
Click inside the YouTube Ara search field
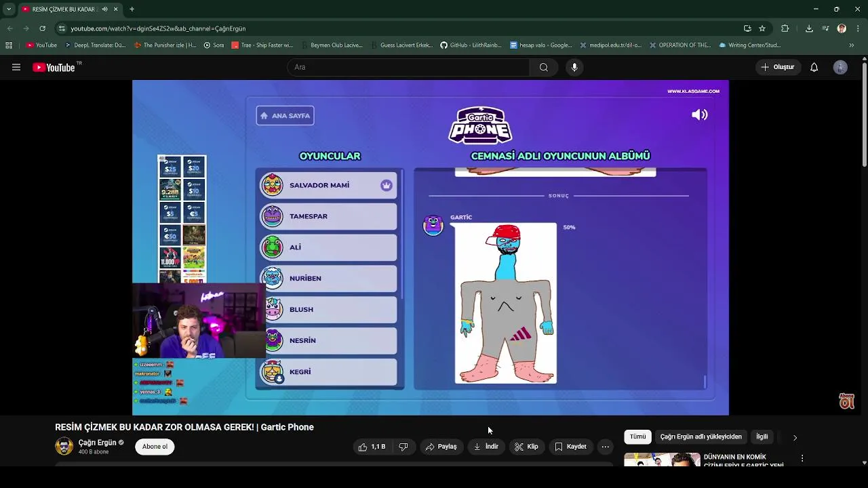click(408, 67)
